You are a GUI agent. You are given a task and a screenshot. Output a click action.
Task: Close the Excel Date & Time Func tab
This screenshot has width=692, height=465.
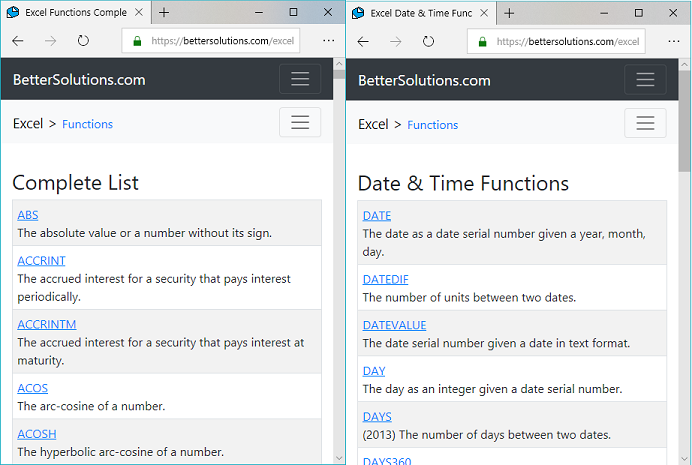484,13
